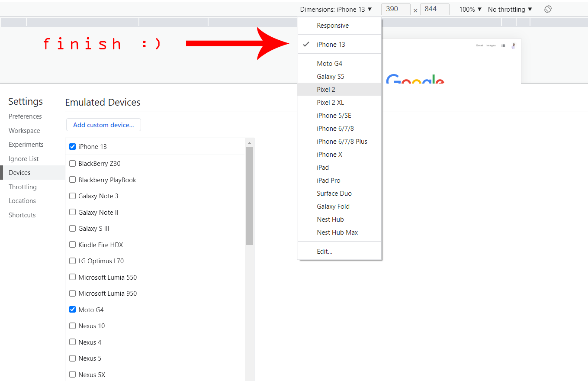The height and width of the screenshot is (381, 588).
Task: Click the device list scroll-up arrow
Action: tap(249, 143)
